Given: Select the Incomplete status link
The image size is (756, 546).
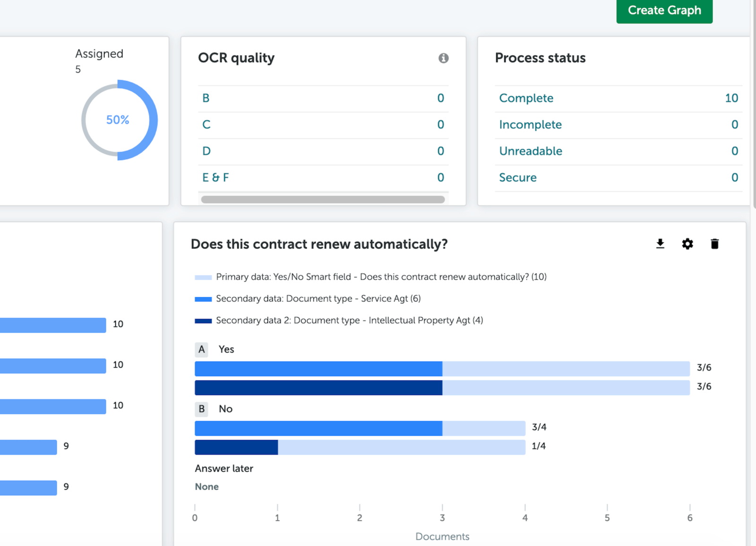Looking at the screenshot, I should coord(530,124).
